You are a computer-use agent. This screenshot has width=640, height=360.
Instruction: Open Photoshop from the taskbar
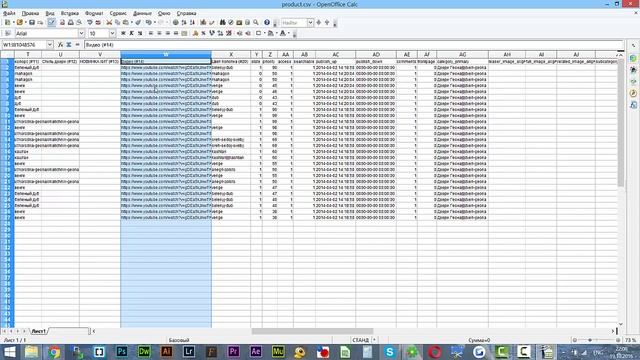tap(122, 351)
